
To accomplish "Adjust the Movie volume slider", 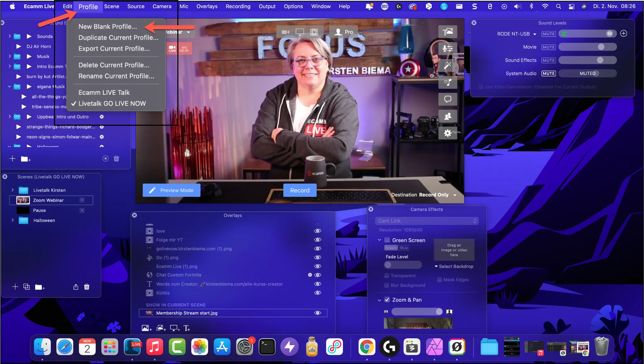I will pos(587,47).
